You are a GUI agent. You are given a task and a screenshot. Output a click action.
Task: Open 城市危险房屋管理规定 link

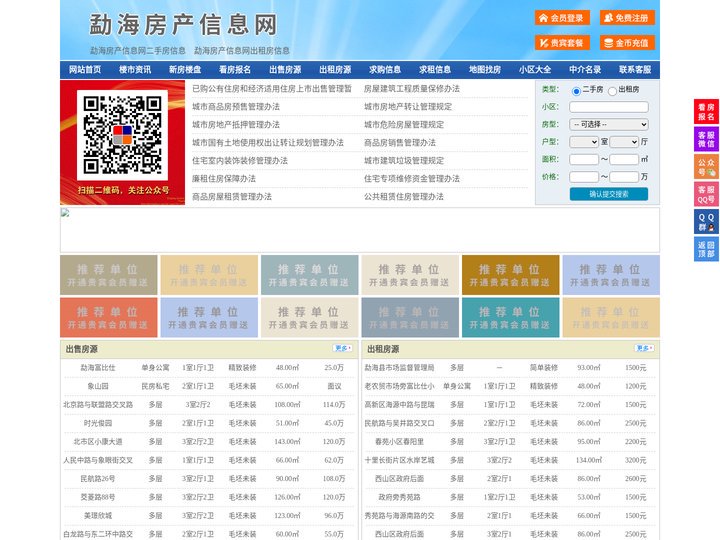click(404, 124)
